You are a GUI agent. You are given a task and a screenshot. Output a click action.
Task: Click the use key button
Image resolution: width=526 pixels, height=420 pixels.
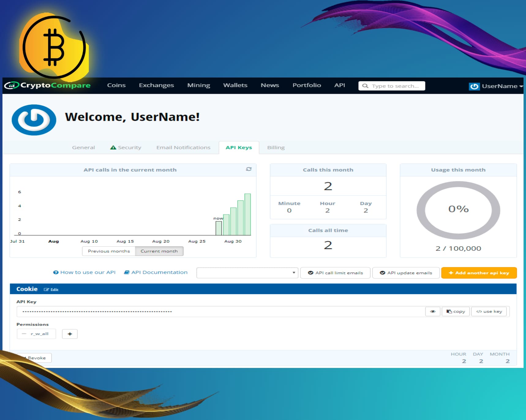489,311
